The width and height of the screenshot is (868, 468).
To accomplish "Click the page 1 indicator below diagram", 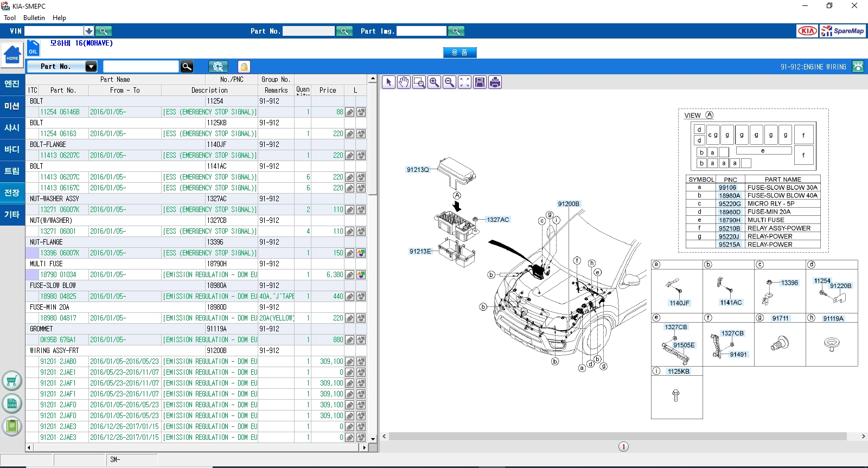I will click(623, 447).
